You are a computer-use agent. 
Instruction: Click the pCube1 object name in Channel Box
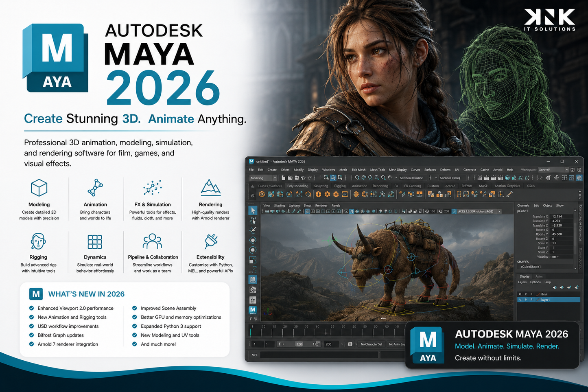click(x=522, y=211)
